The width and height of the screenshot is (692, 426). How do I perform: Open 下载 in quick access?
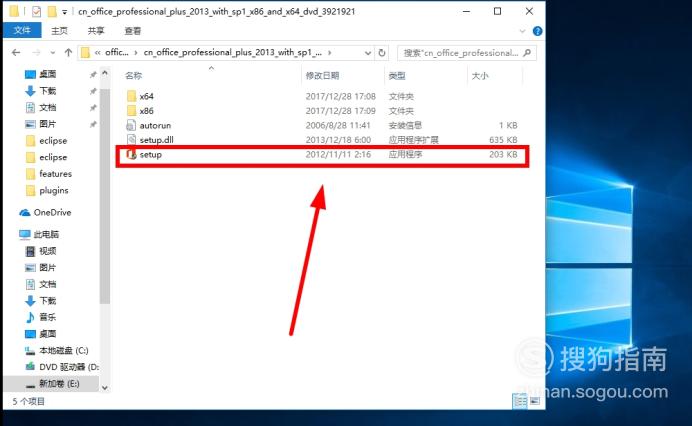(x=47, y=91)
